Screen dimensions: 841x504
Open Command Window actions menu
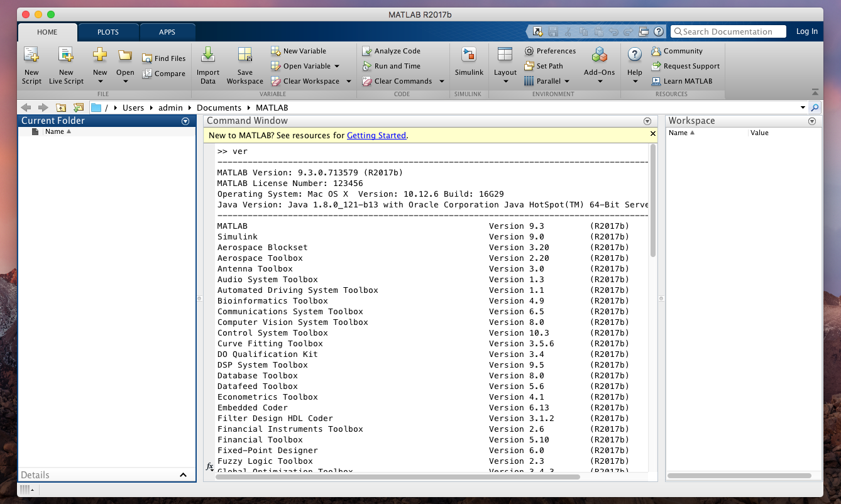[647, 121]
